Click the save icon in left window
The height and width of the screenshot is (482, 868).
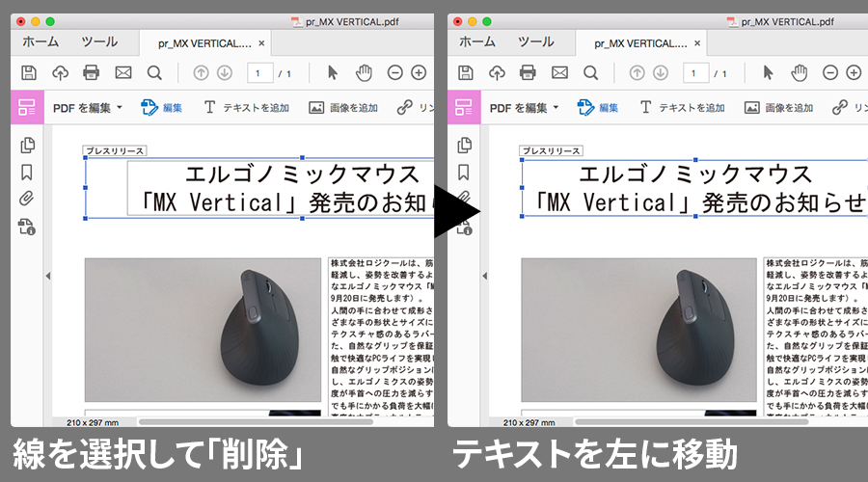point(29,72)
